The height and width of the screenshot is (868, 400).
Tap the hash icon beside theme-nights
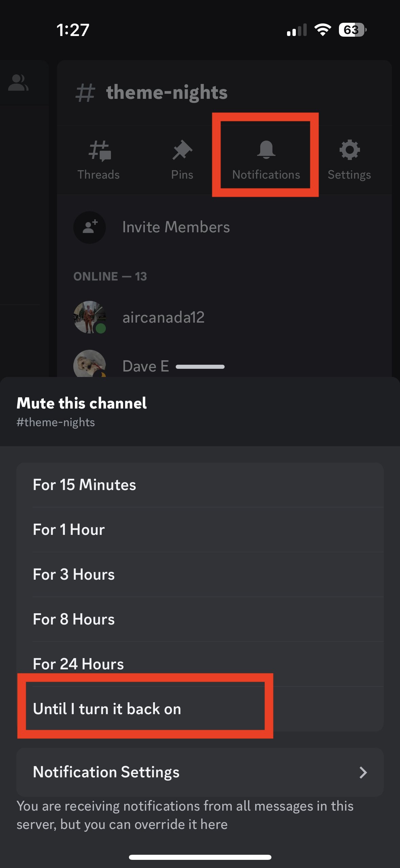[85, 93]
